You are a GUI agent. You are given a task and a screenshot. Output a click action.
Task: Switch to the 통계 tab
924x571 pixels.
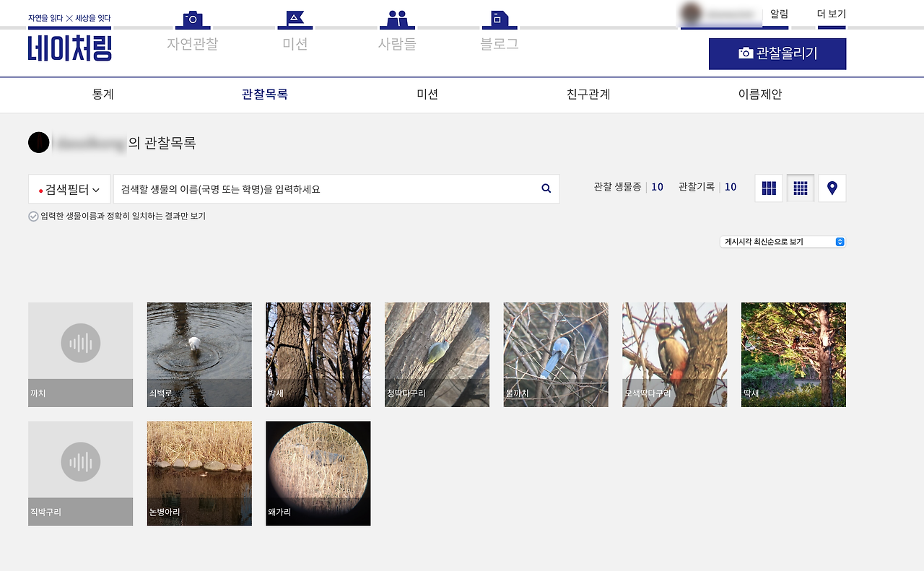click(103, 95)
